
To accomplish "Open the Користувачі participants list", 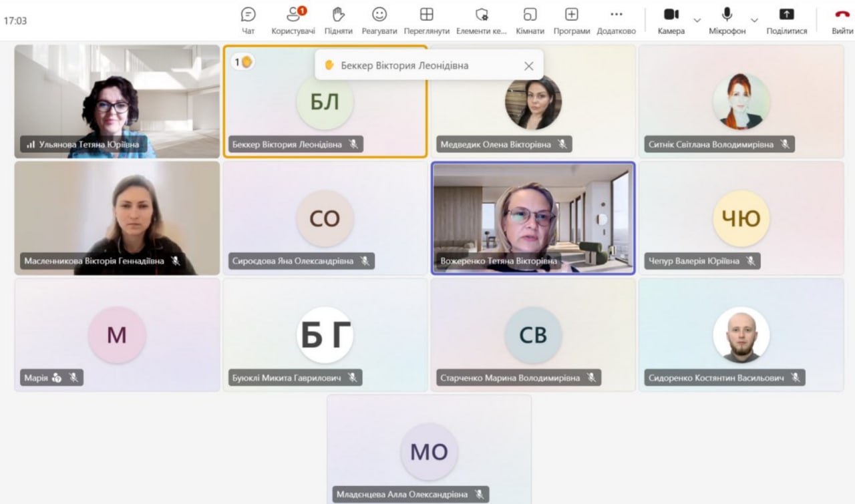I will pyautogui.click(x=293, y=20).
